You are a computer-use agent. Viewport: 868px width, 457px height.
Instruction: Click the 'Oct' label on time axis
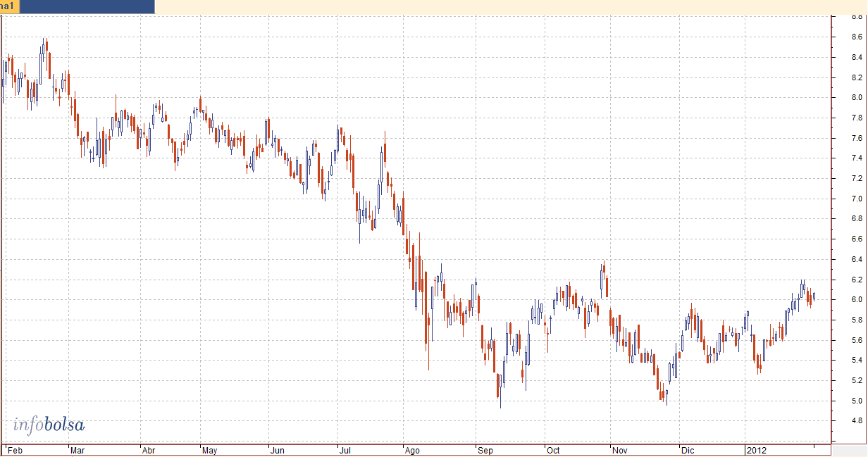553,449
